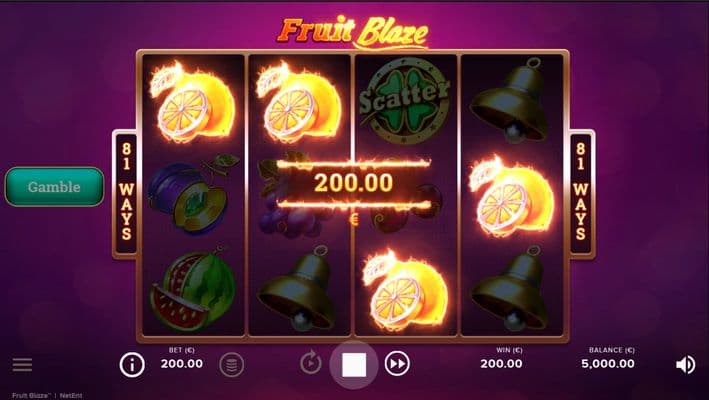
Task: Click the right 81 Ways panel
Action: (x=581, y=193)
